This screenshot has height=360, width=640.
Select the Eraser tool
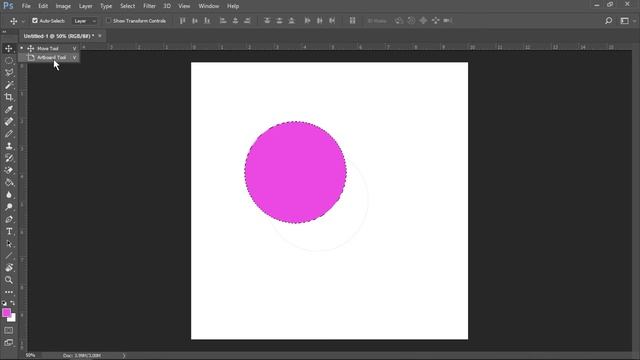(9, 171)
